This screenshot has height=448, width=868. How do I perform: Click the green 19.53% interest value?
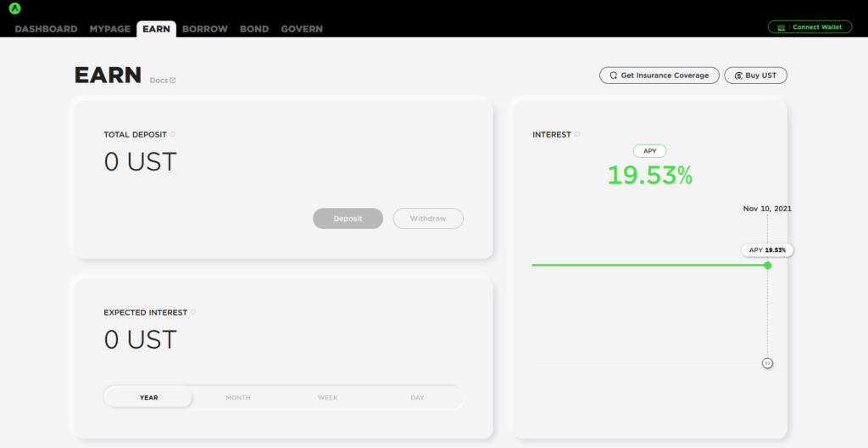point(650,175)
